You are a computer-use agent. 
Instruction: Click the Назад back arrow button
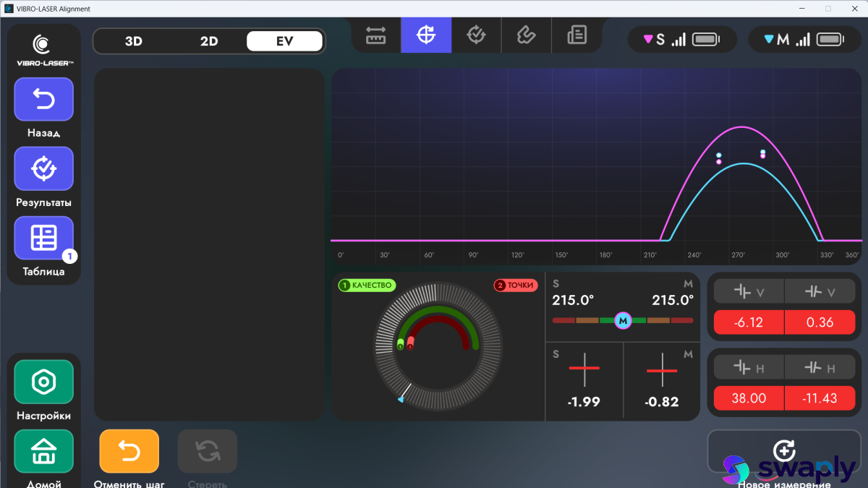tap(43, 99)
